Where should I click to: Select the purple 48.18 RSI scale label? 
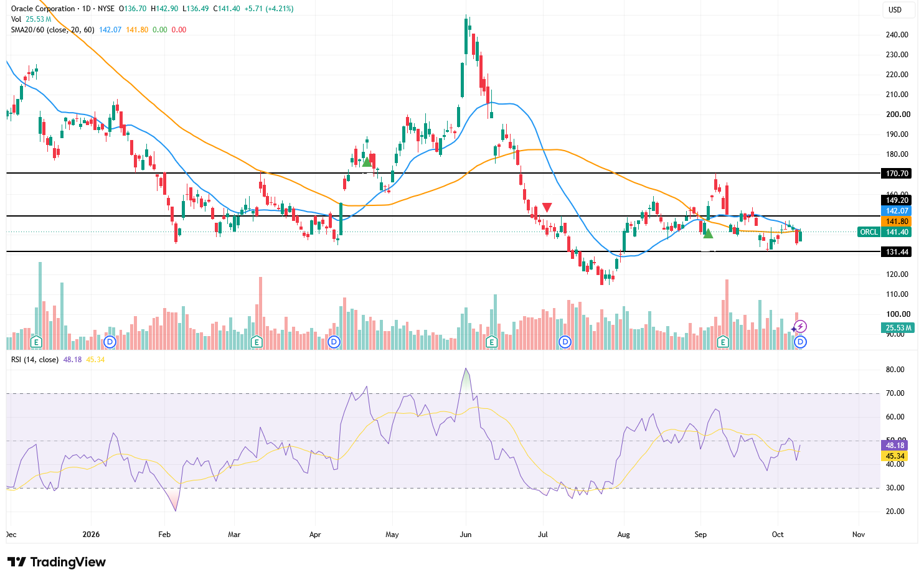(895, 445)
